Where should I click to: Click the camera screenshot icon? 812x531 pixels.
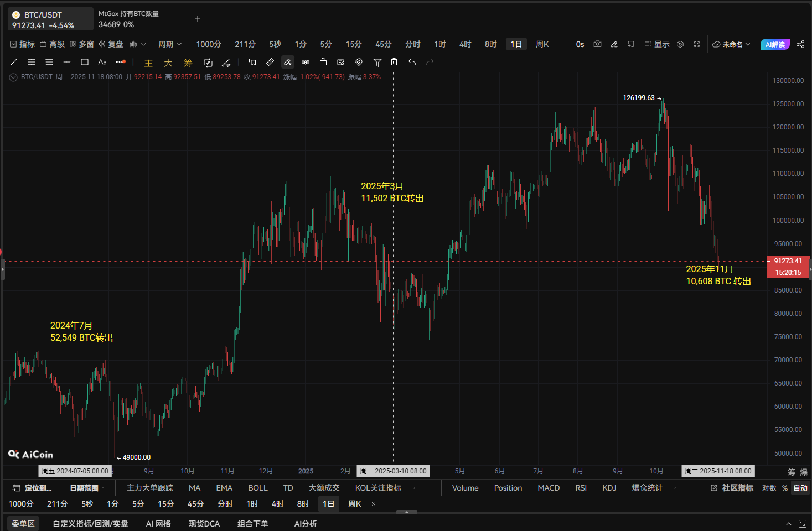(597, 44)
